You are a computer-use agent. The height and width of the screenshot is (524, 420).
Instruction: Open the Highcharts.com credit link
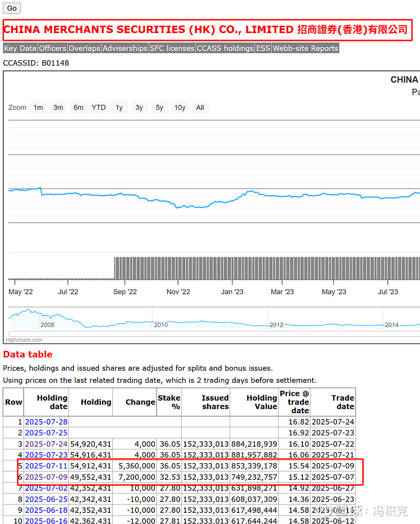[24, 340]
